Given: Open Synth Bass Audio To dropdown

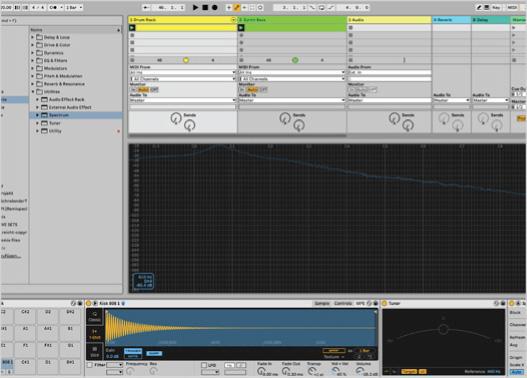Looking at the screenshot, I should coord(291,100).
